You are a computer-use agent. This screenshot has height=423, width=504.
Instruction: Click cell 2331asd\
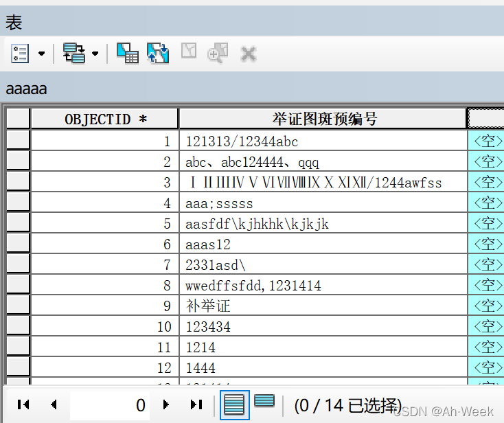[323, 264]
